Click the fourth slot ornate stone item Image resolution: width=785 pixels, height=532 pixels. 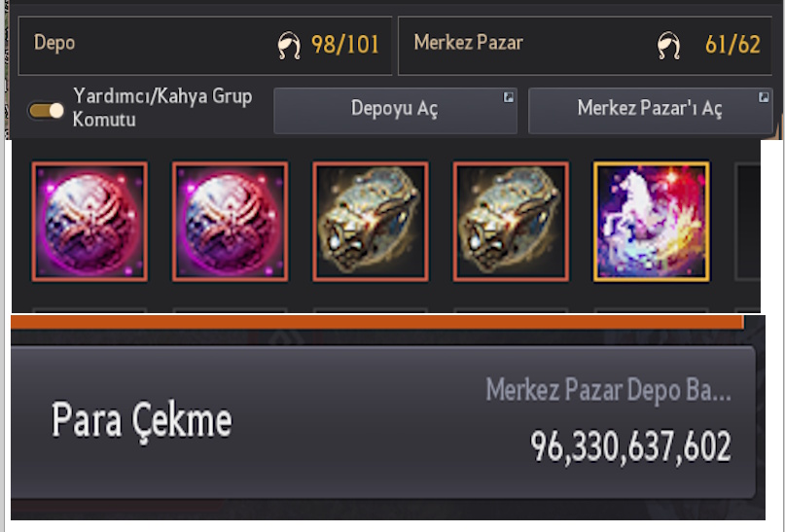point(511,221)
